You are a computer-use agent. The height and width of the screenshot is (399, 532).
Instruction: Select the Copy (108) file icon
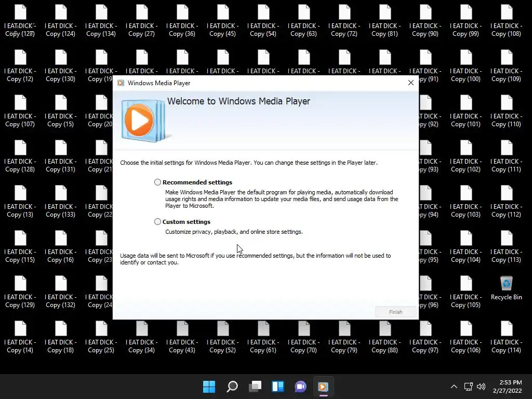[x=507, y=21]
